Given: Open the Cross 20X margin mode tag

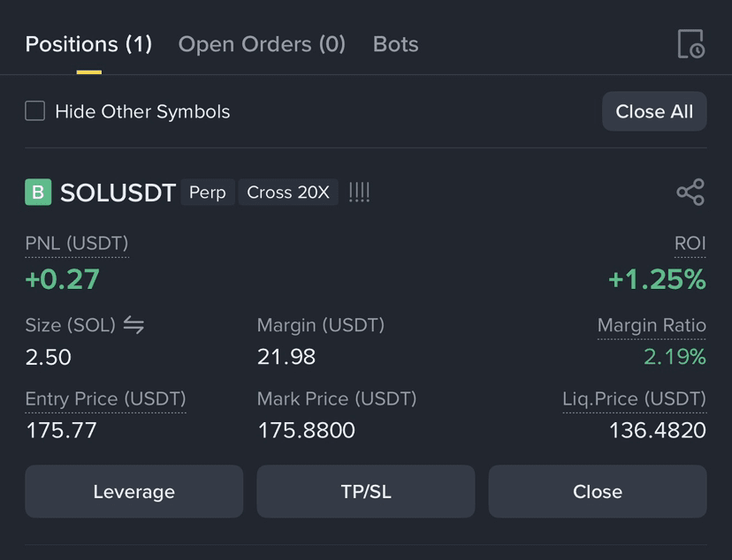Looking at the screenshot, I should 288,192.
